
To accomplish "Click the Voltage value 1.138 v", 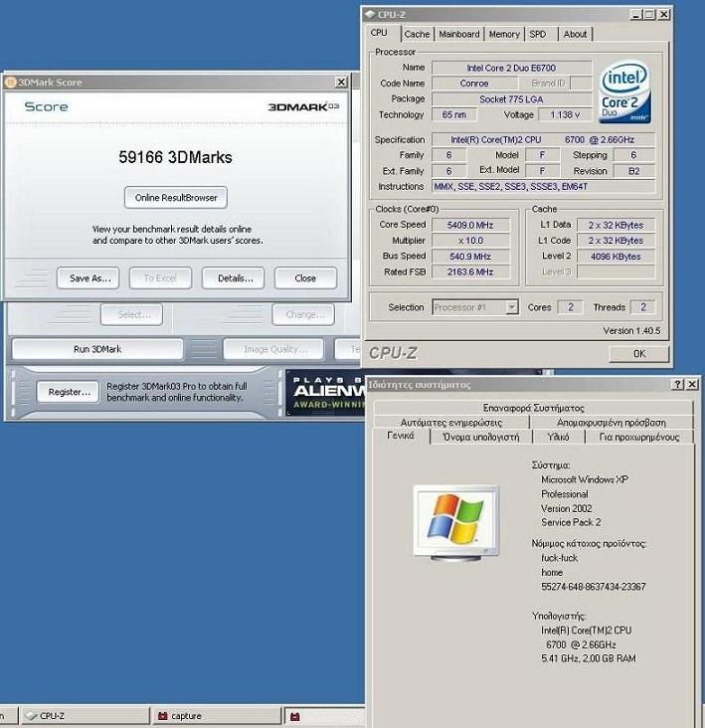I will [x=565, y=114].
